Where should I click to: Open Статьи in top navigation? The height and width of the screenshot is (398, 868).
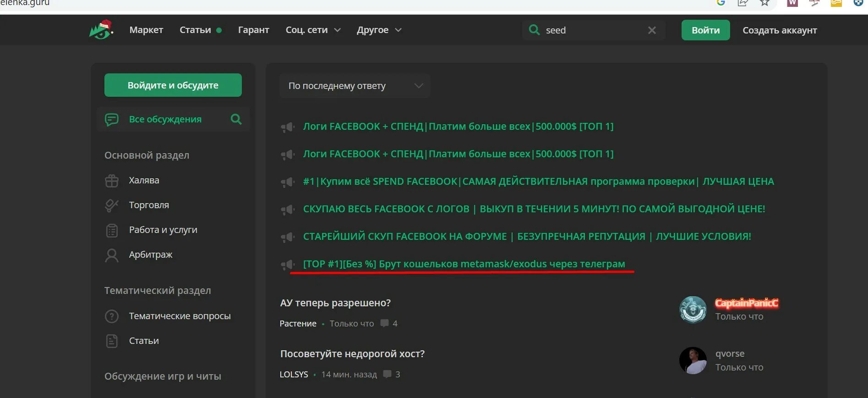pyautogui.click(x=195, y=30)
